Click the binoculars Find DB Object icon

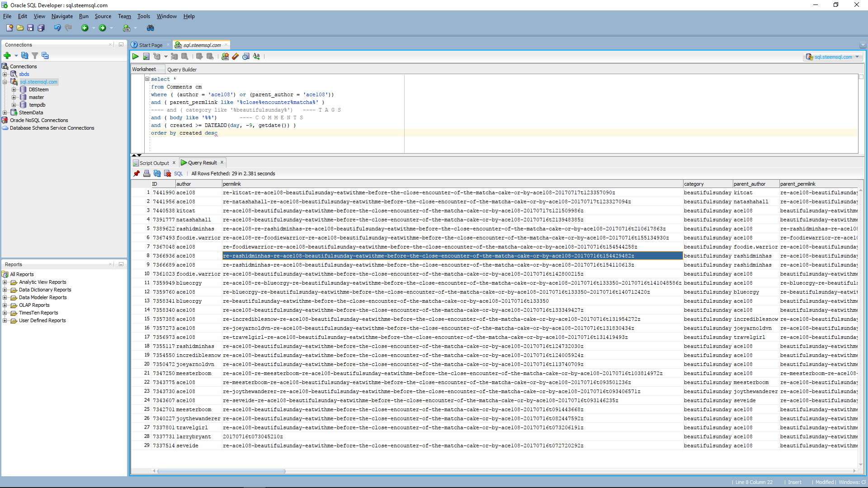coord(151,28)
